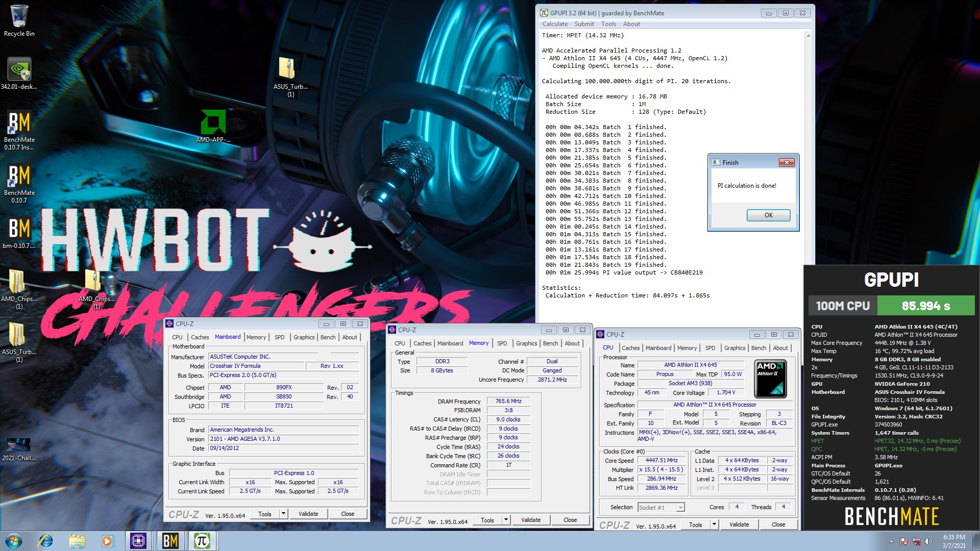Click Tools button in Memory CPU-Z window
980x551 pixels.
click(x=487, y=520)
